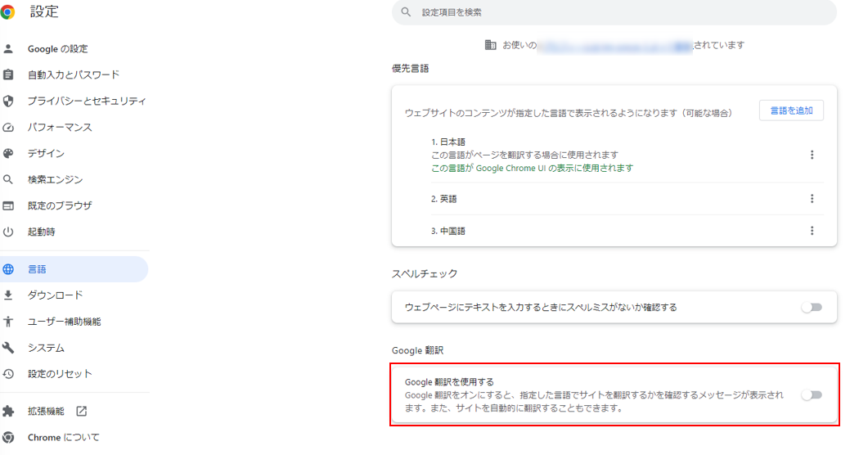The image size is (868, 455).
Task: Open the three-dot menu for 中国語
Action: (812, 231)
